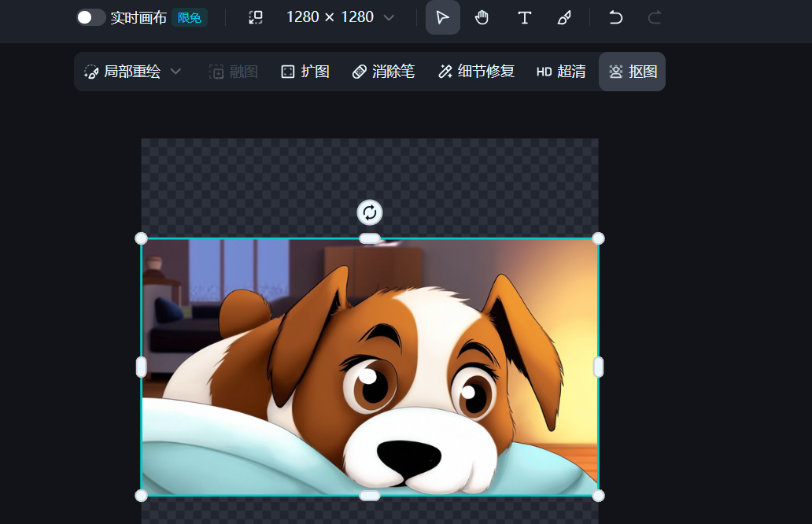Click the rotate handle above the dog image
The width and height of the screenshot is (812, 524).
tap(370, 212)
